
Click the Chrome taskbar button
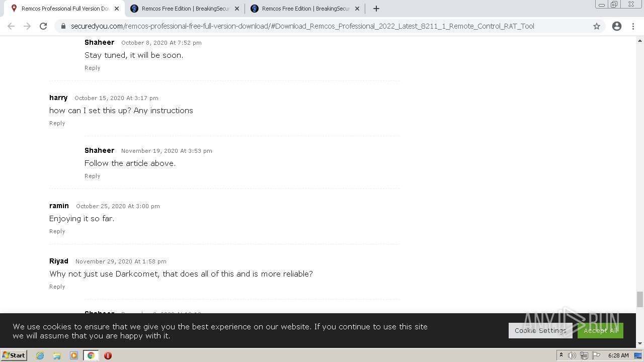tap(91, 355)
